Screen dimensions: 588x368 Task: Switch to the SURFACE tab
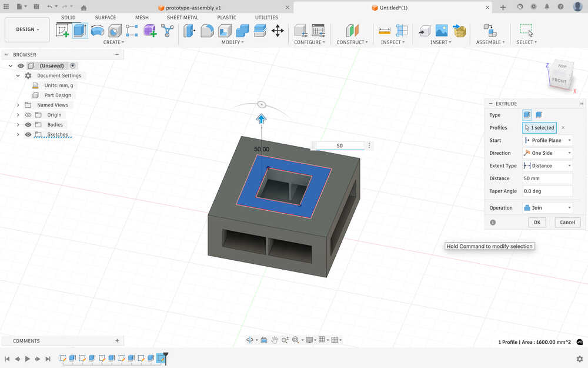[105, 17]
